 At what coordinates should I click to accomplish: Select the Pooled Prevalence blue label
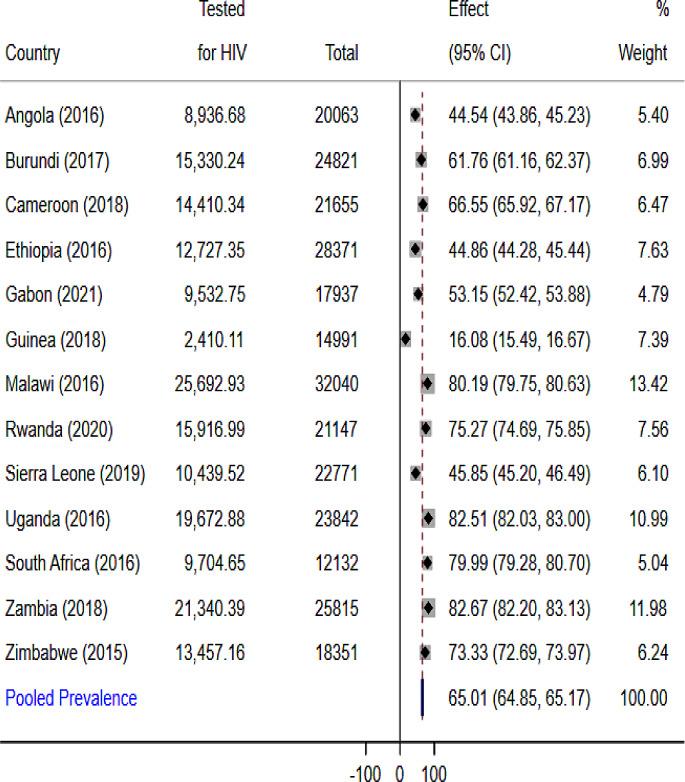click(71, 698)
